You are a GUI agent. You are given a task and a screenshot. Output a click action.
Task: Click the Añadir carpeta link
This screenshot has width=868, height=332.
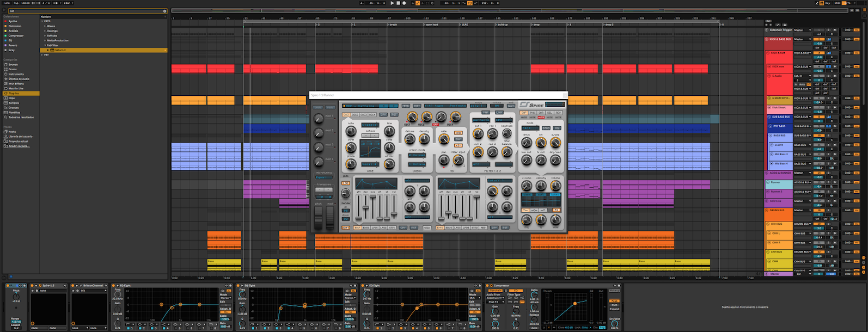pos(19,146)
